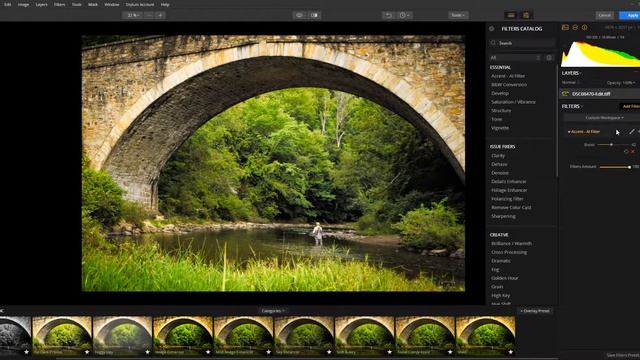Click the blue Apply button
This screenshot has width=640, height=360.
click(630, 15)
